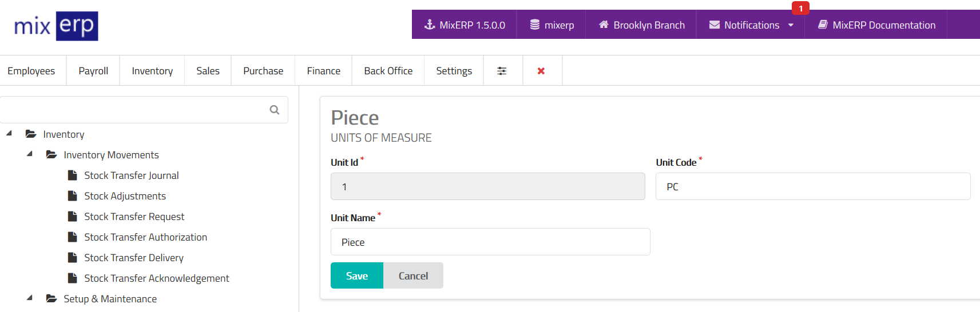Open the Finance menu

pyautogui.click(x=323, y=71)
